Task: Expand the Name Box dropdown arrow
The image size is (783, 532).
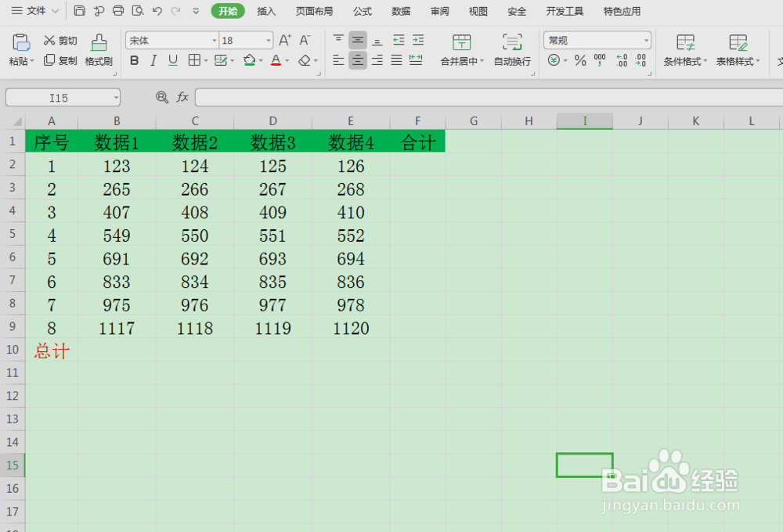Action: (x=116, y=98)
